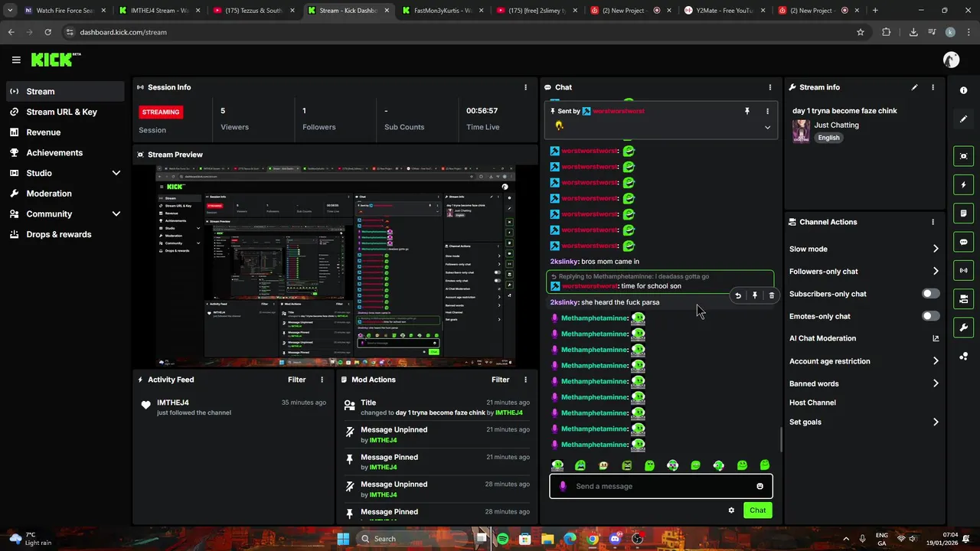Delete the hovered chat message
This screenshot has height=551, width=980.
pos(771,295)
